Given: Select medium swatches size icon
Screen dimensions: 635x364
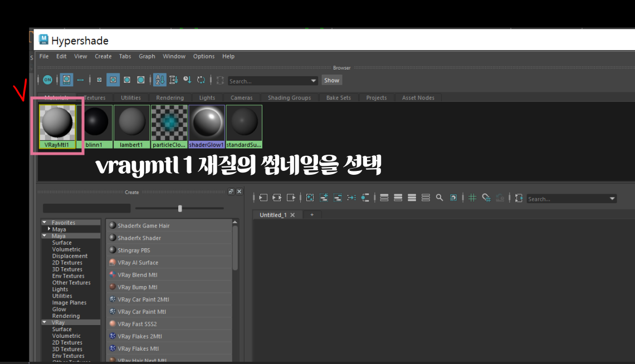Looking at the screenshot, I should 113,80.
